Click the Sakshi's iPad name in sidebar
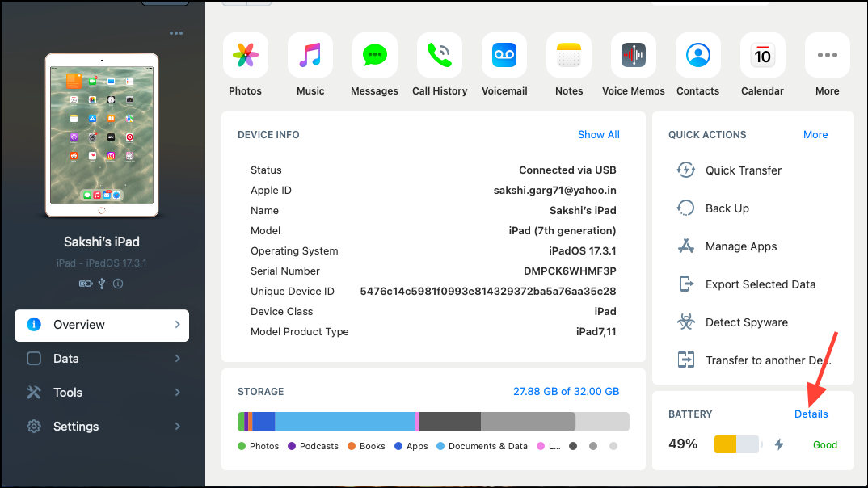This screenshot has width=868, height=488. 102,242
